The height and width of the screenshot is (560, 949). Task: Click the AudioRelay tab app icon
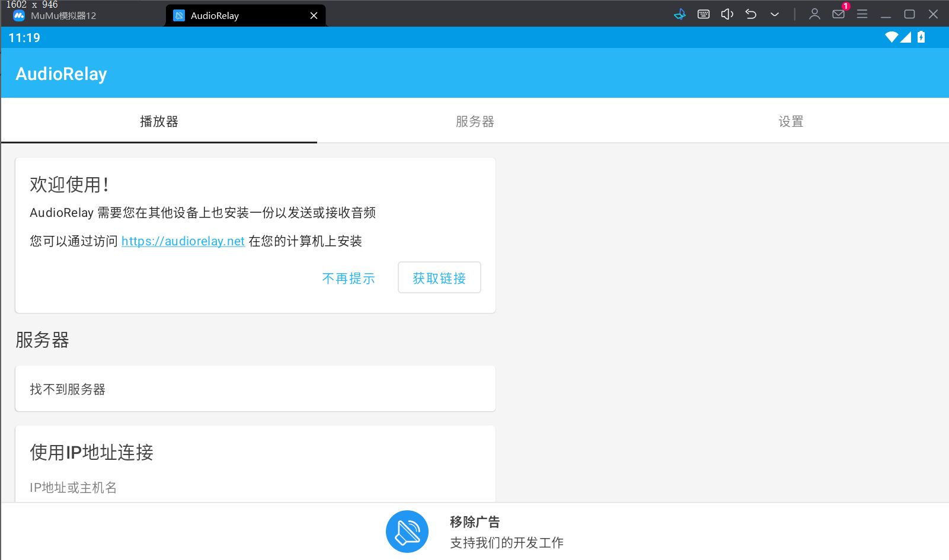(x=179, y=16)
